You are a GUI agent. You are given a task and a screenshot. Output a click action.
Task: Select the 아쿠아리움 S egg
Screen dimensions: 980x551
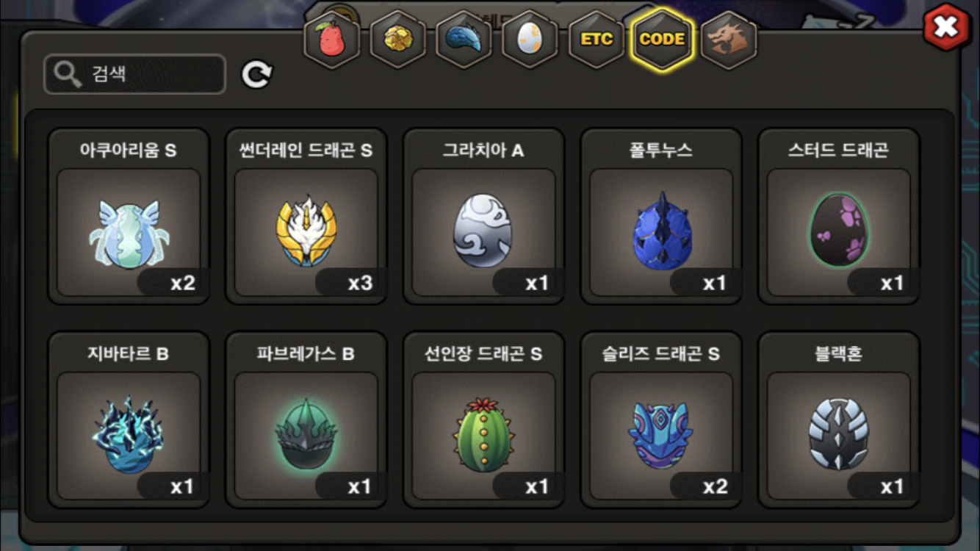tap(129, 216)
